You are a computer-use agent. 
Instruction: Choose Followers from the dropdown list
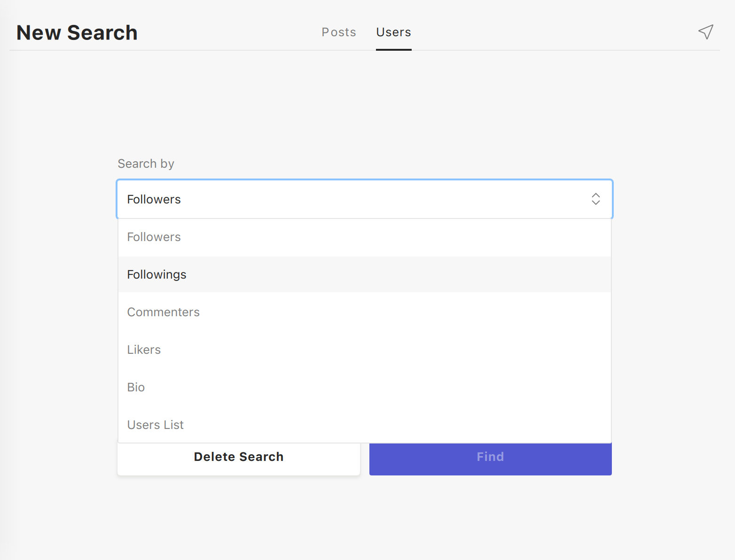[154, 237]
